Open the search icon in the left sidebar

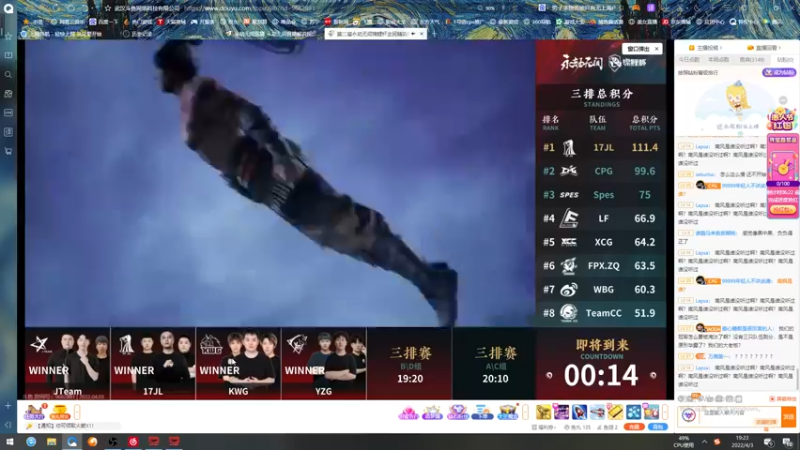pos(8,74)
